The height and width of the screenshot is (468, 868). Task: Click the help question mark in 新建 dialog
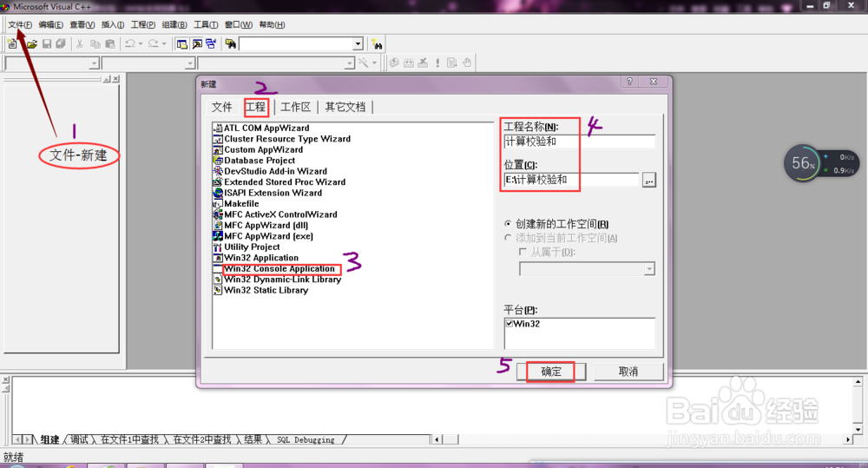click(x=629, y=82)
